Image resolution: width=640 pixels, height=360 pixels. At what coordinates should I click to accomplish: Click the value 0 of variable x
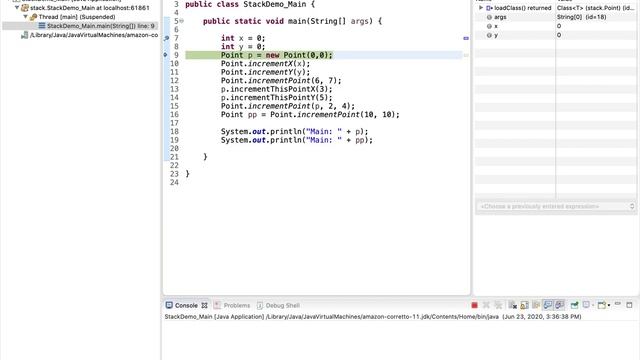click(559, 26)
